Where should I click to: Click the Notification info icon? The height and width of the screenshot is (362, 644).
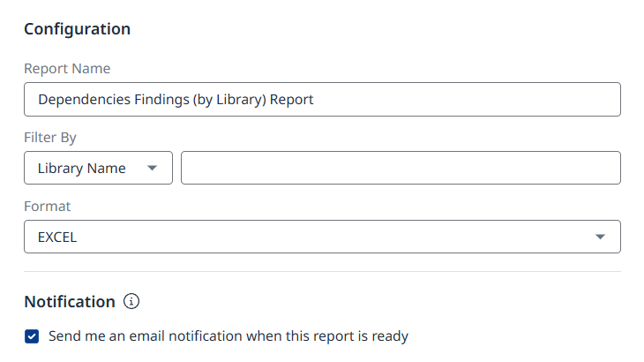point(131,302)
